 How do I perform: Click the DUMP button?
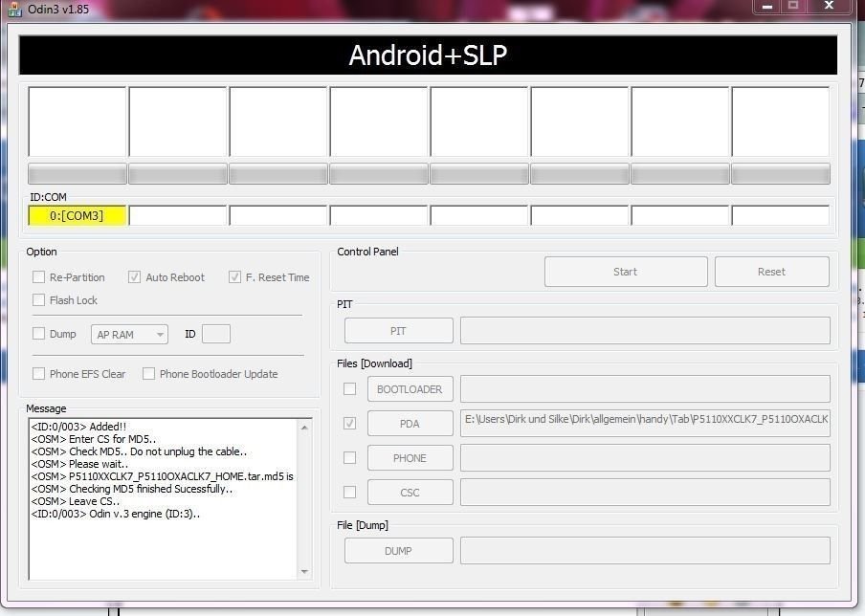(399, 550)
